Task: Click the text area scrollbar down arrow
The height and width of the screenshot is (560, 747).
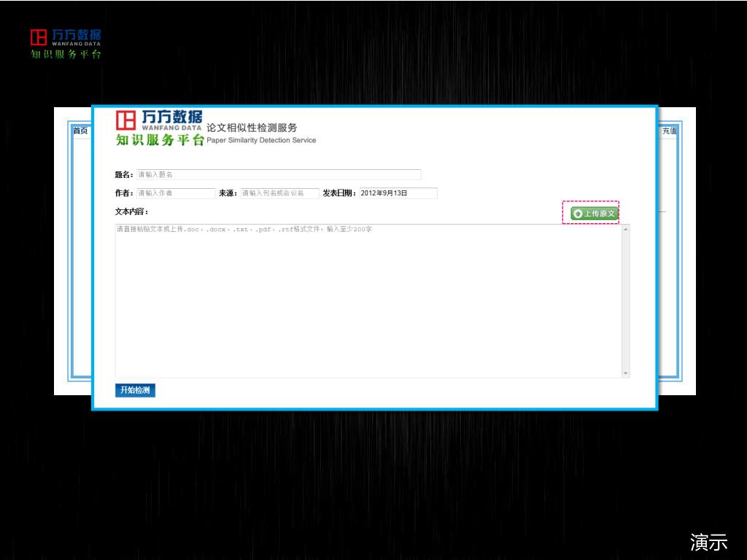Action: 625,373
